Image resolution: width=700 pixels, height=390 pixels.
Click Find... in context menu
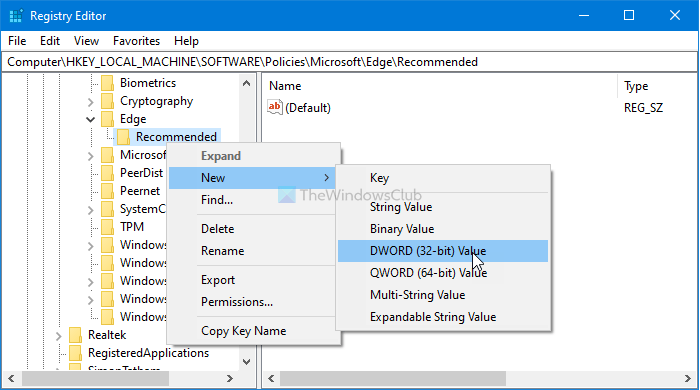[253, 200]
